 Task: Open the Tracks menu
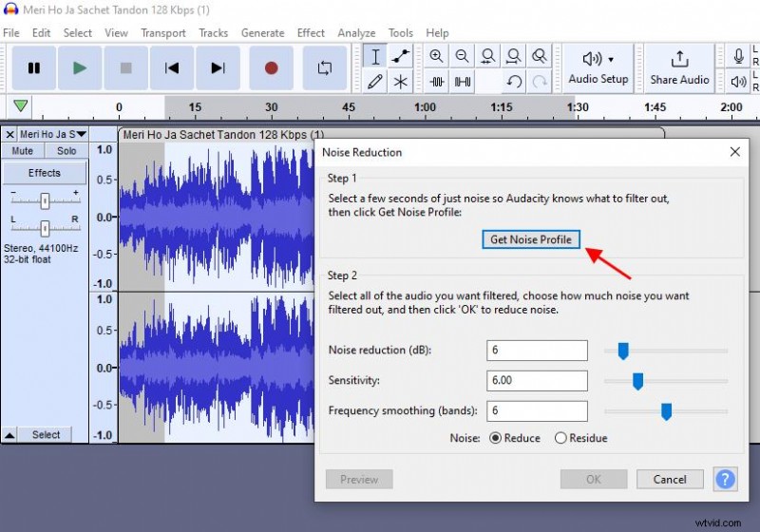tap(213, 33)
